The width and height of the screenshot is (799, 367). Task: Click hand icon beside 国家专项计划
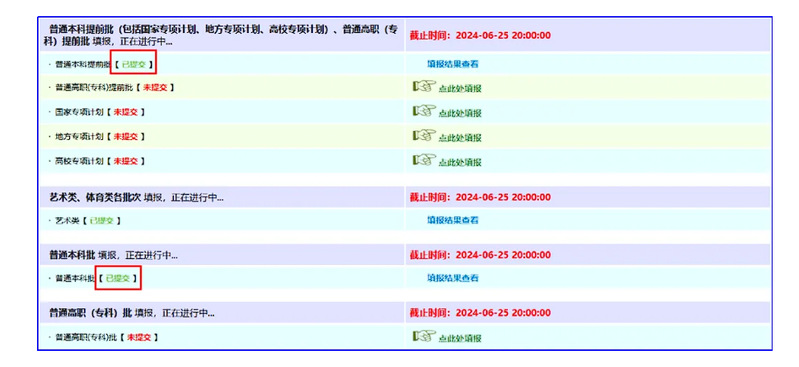[424, 111]
